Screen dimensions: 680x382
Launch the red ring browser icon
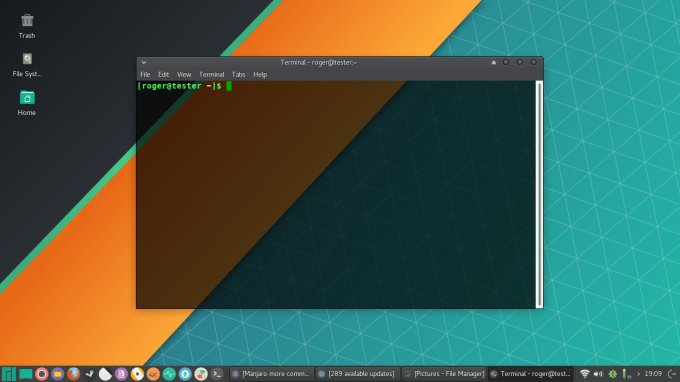(x=42, y=374)
